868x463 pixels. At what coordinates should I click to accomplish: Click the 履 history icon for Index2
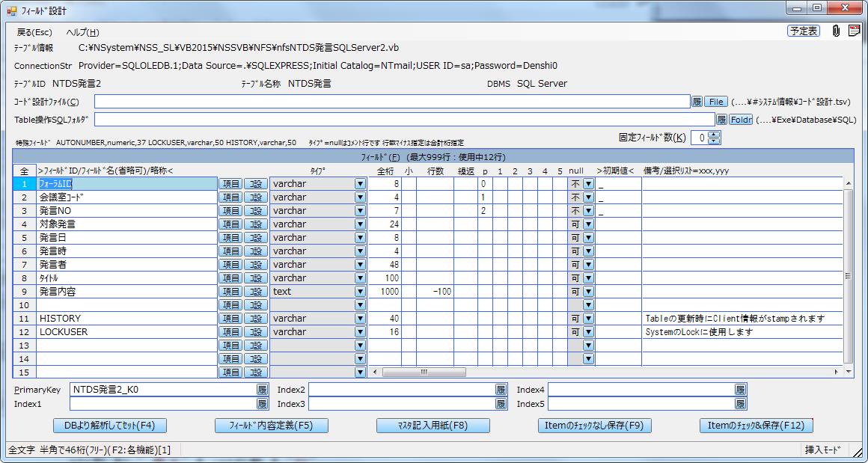tap(501, 389)
